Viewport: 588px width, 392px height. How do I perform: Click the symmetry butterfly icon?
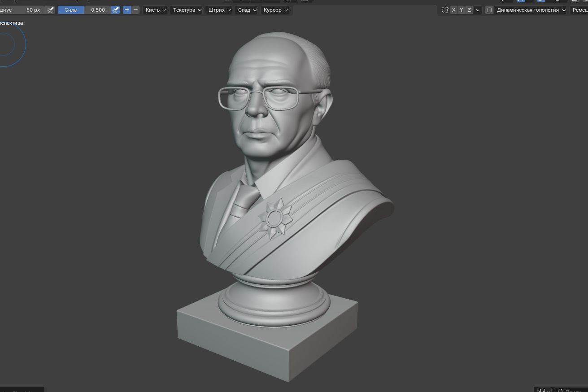click(445, 10)
